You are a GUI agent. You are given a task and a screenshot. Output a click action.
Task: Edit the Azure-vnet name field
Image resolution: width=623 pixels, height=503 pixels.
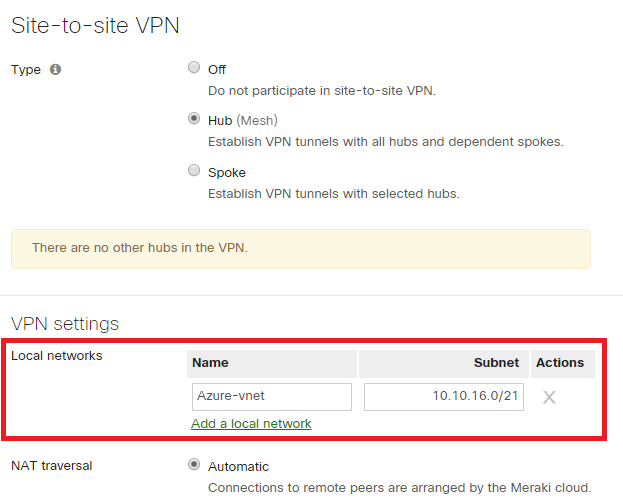(x=272, y=397)
